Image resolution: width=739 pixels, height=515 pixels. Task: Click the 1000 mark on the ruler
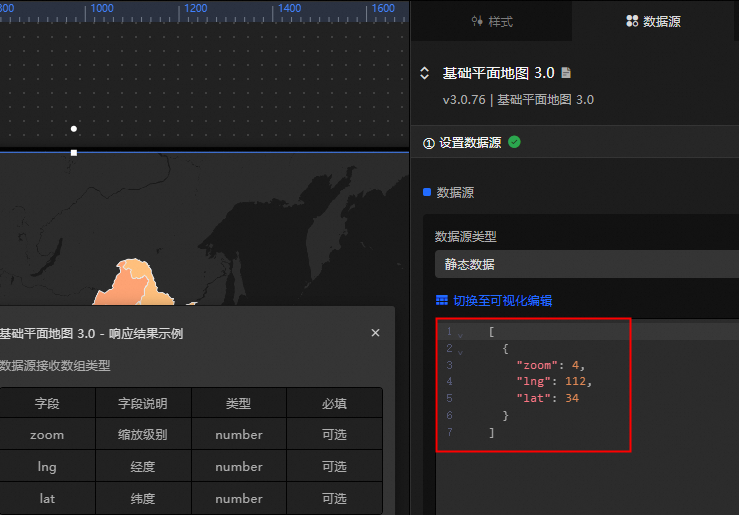click(101, 8)
